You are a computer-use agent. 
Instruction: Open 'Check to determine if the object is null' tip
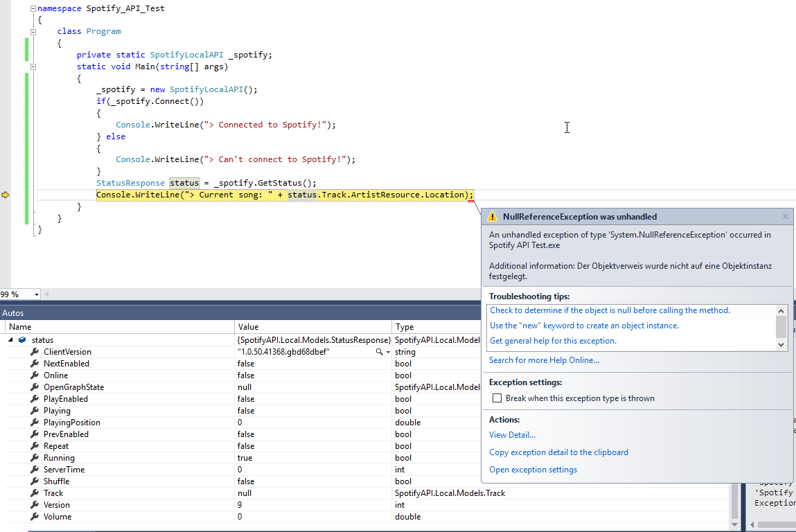pyautogui.click(x=610, y=310)
